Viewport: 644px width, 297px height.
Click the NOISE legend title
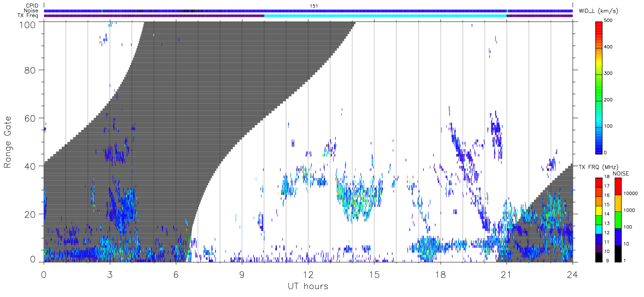tap(620, 173)
